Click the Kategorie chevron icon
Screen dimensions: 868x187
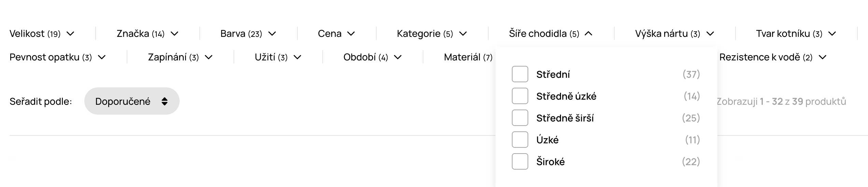(463, 33)
